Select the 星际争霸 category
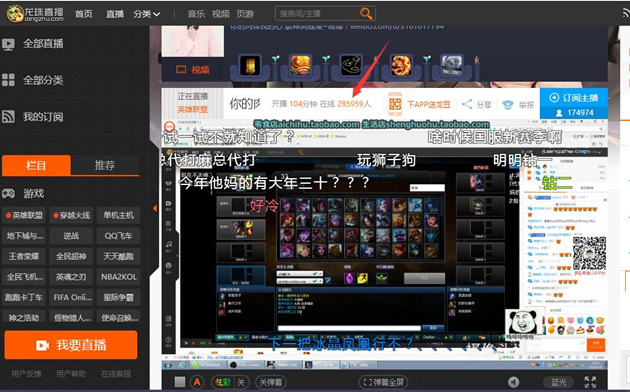 coord(118,297)
